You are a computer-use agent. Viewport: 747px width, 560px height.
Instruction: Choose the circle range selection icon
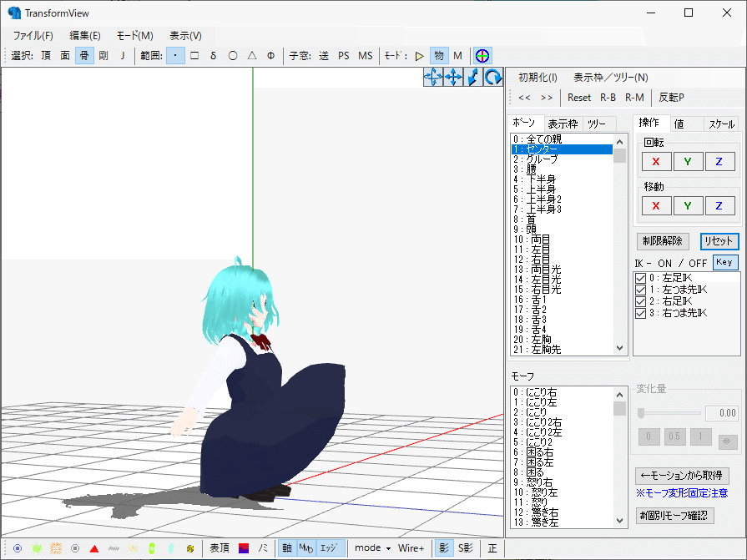tap(233, 56)
